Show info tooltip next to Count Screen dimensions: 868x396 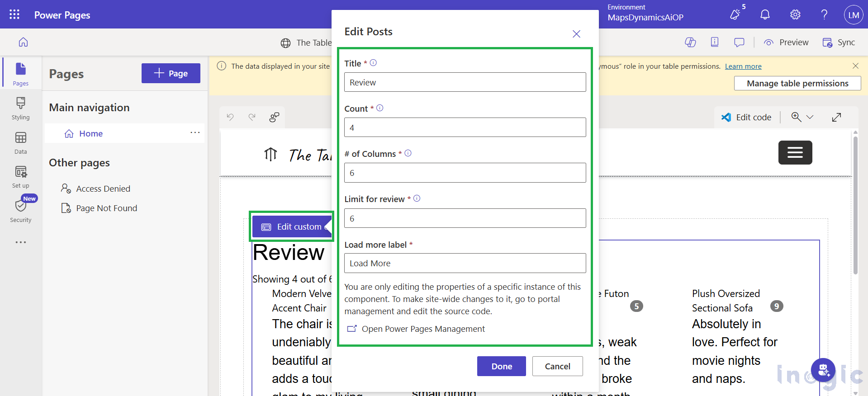click(380, 108)
